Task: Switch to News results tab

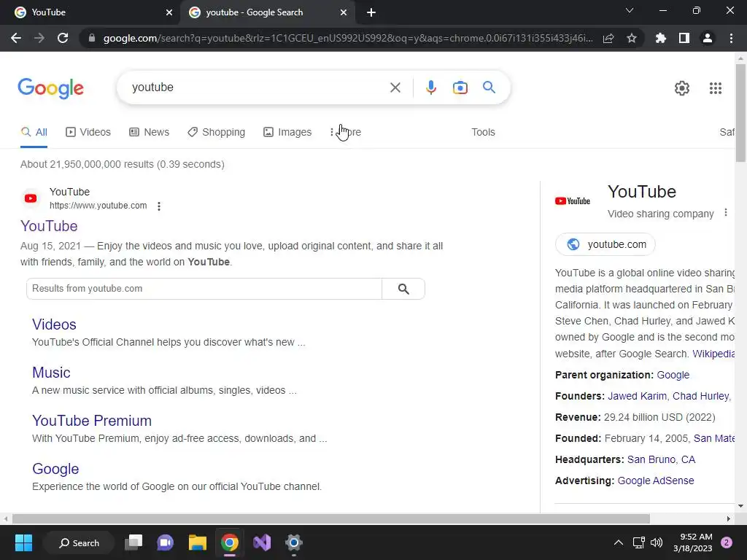Action: click(149, 132)
